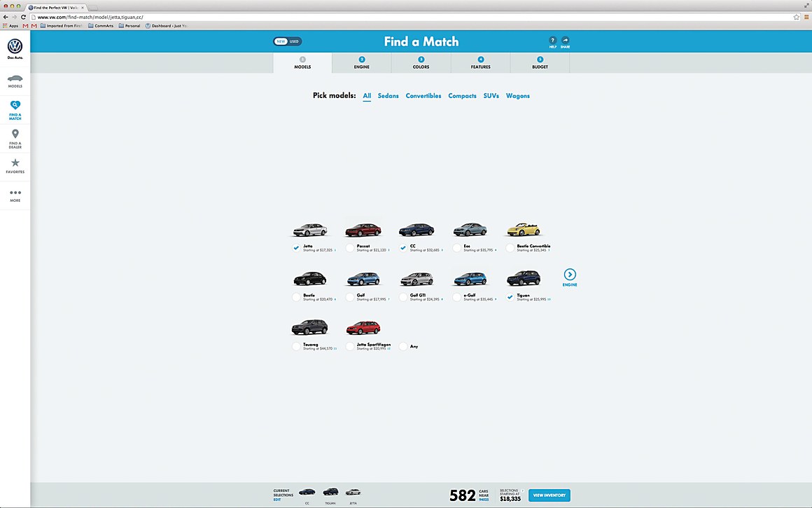Click the red Jetta SportWagen car image

click(x=363, y=328)
